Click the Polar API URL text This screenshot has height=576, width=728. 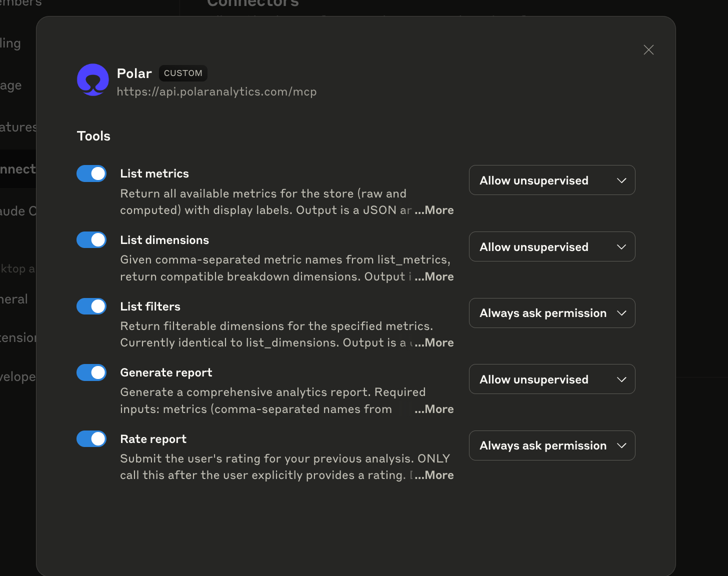[x=216, y=92]
